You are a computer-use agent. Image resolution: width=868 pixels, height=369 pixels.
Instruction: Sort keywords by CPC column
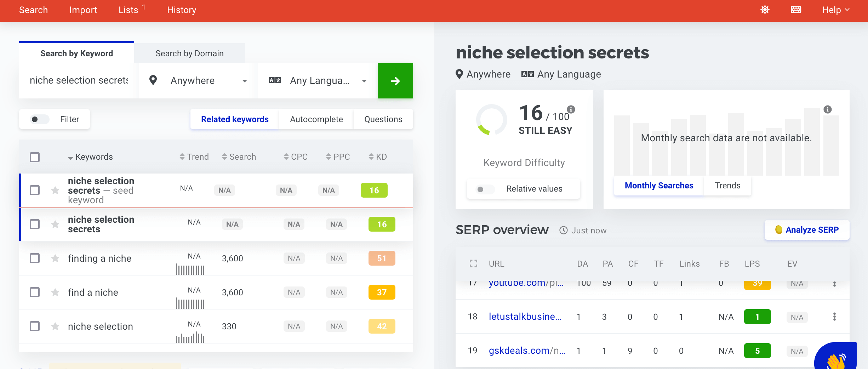coord(296,157)
